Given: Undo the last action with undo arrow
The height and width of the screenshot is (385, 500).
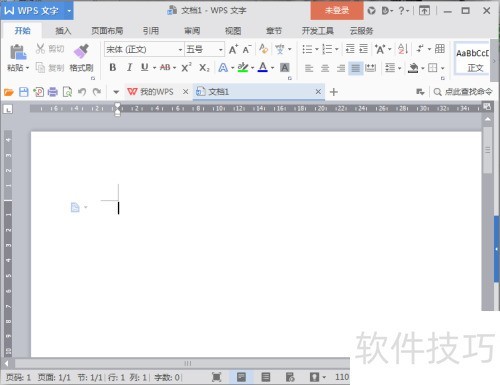Looking at the screenshot, I should click(82, 92).
